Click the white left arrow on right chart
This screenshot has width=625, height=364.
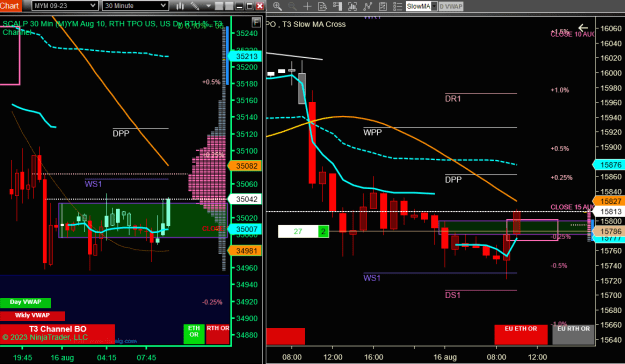click(583, 28)
